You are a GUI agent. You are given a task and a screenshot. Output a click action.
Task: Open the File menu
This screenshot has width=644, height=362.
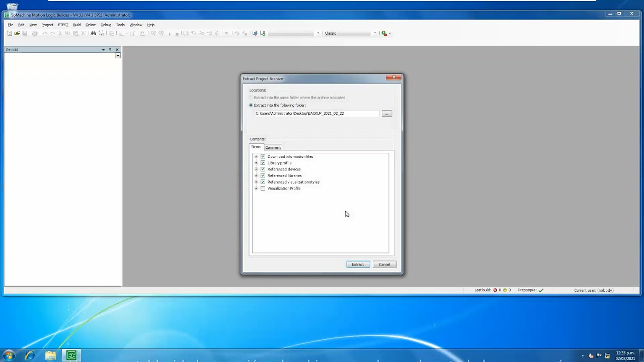[11, 25]
